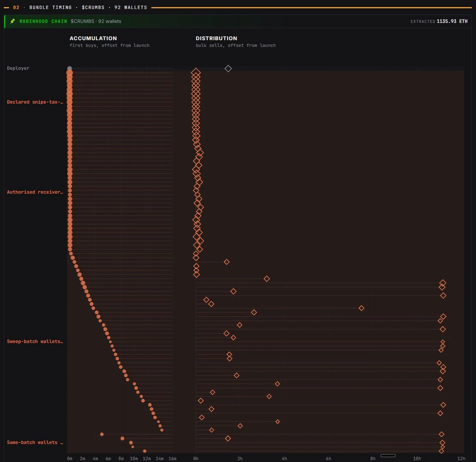Viewport: 476px width, 462px height.
Task: Click the 'ROBINHOOD CHAIN' label
Action: coord(43,21)
